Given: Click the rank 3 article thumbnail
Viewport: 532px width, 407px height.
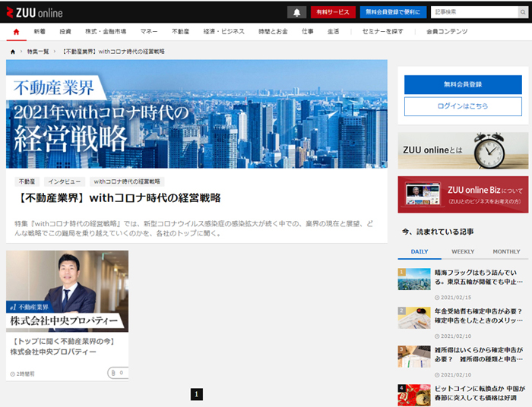Looking at the screenshot, I should 414,357.
